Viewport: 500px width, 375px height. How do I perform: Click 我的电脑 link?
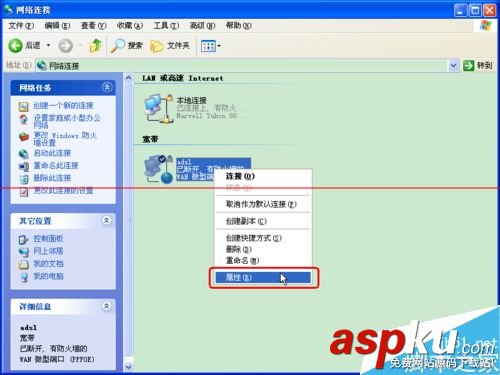pyautogui.click(x=48, y=276)
